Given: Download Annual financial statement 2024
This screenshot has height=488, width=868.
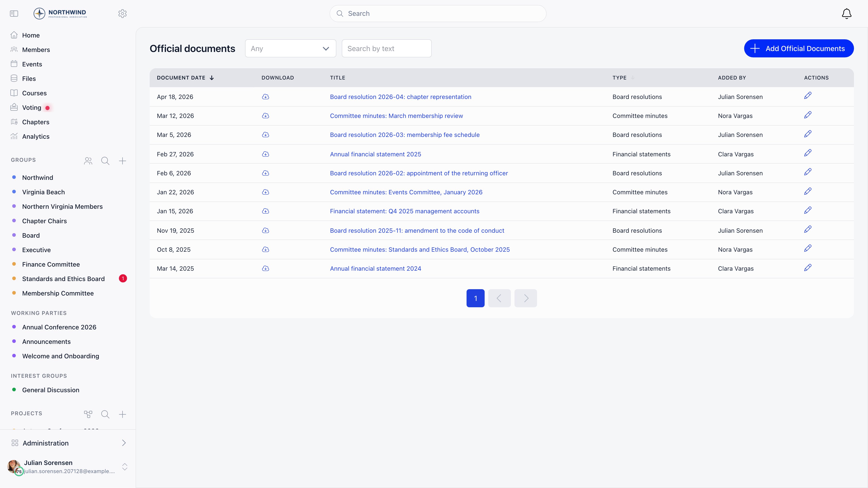Looking at the screenshot, I should point(266,268).
